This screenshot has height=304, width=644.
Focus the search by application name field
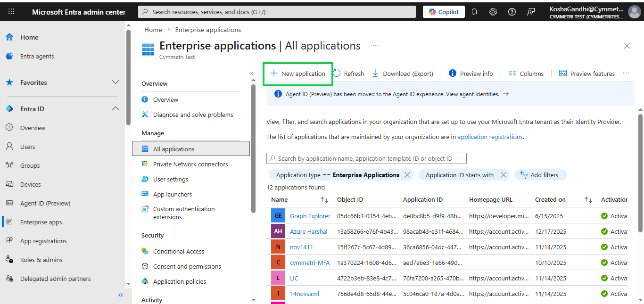(366, 158)
